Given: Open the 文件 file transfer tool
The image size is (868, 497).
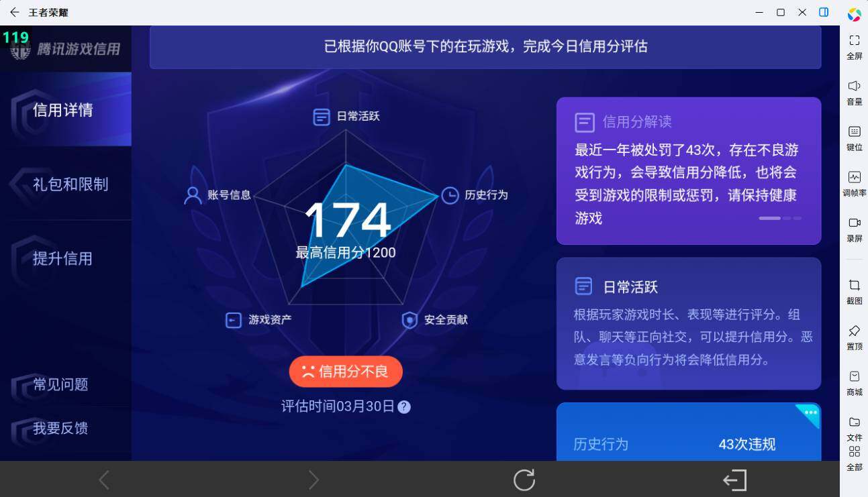Looking at the screenshot, I should 854,428.
